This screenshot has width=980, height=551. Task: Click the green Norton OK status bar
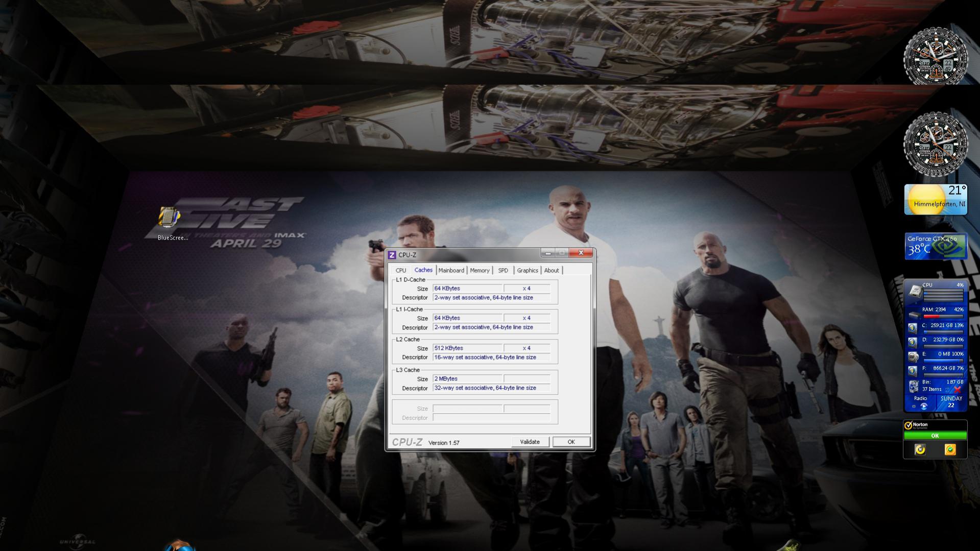pos(935,436)
